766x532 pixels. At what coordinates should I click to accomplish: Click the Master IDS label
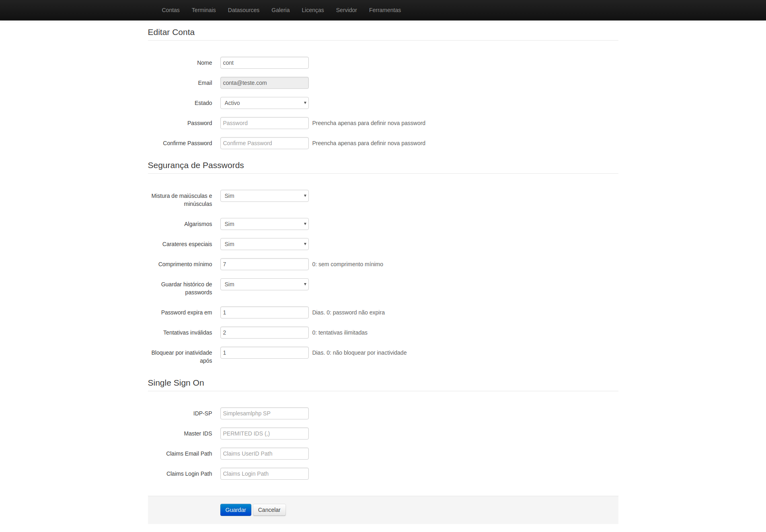198,433
